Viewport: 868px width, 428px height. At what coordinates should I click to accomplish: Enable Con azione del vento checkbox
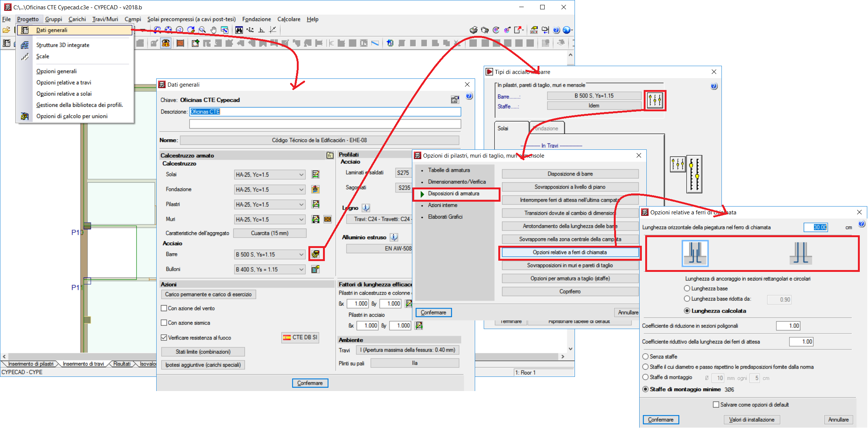(x=164, y=308)
